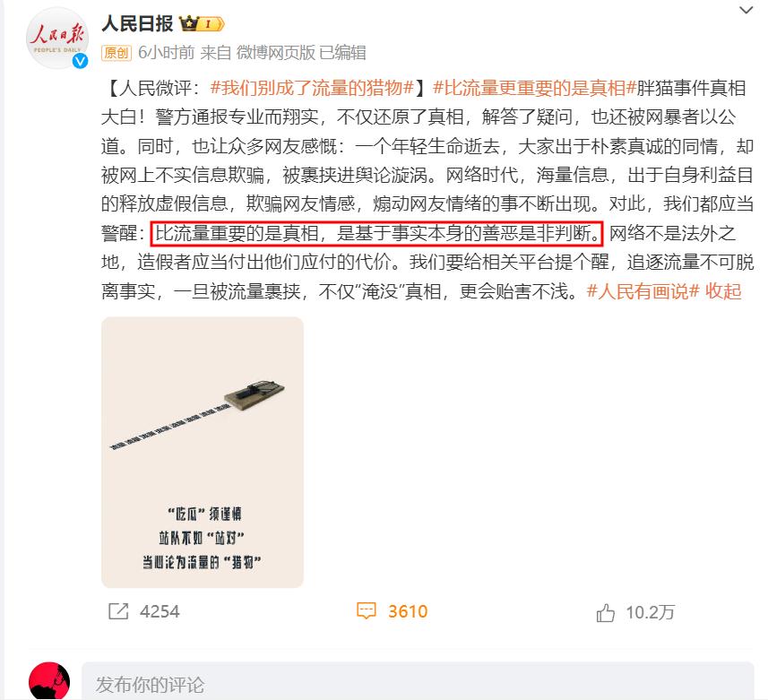Click the People's Daily profile avatar
The width and height of the screenshot is (768, 700).
coord(56,38)
